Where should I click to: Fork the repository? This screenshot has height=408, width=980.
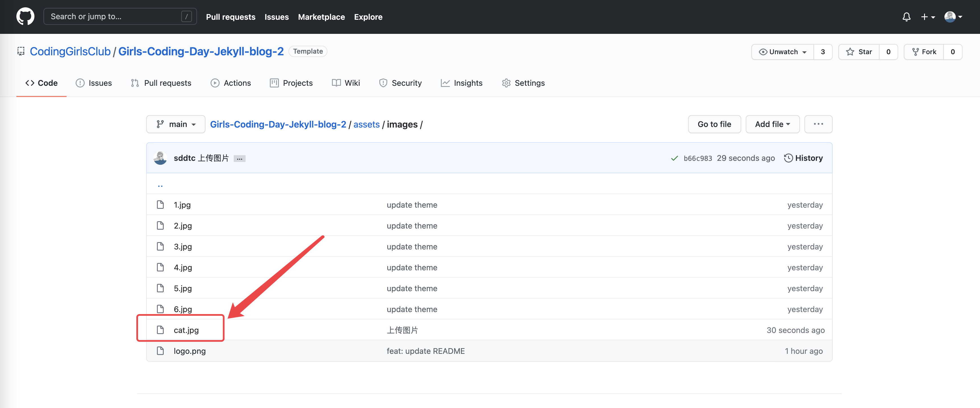[x=924, y=52]
